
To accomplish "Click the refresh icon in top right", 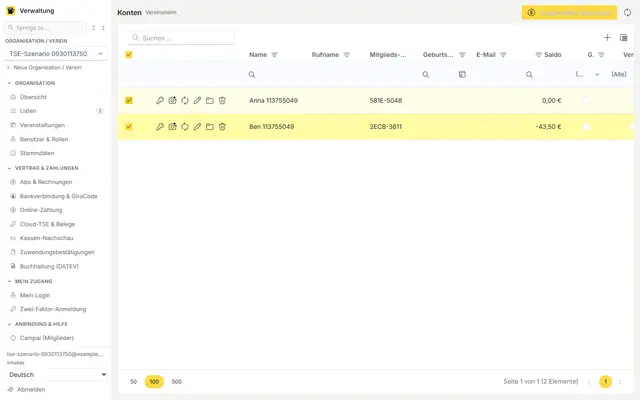I will tap(627, 13).
